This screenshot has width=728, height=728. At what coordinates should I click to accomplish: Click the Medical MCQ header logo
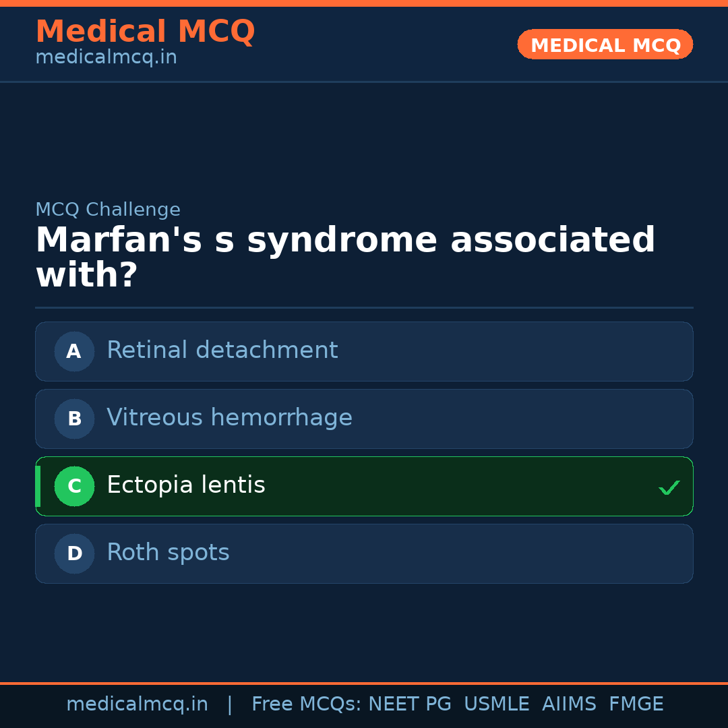pos(145,31)
